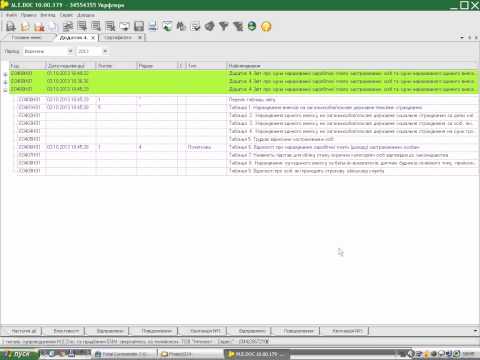Screen dimensions: 480x360
Task: Select the Таблиця 1 row
Action: pos(247,107)
